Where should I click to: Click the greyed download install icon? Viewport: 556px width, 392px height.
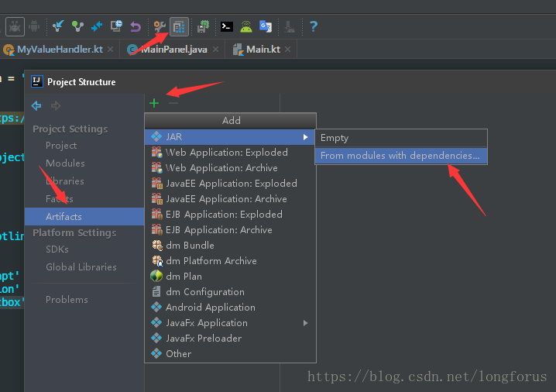click(x=290, y=26)
